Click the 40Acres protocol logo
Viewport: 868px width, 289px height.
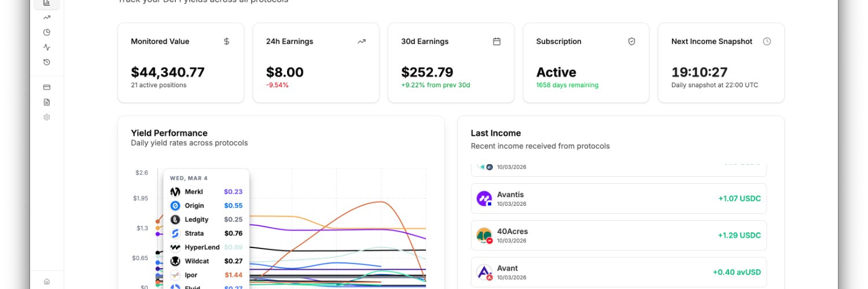(x=484, y=235)
